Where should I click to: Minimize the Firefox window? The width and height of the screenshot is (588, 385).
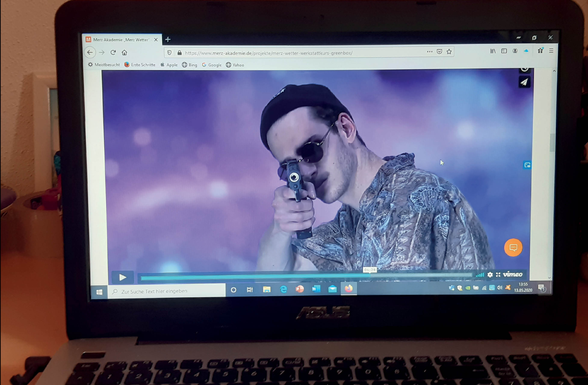coord(519,38)
